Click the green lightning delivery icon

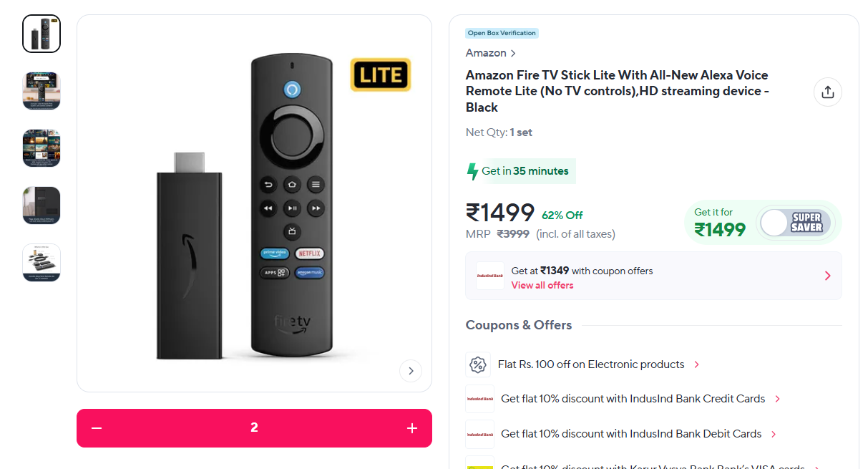[x=472, y=171]
